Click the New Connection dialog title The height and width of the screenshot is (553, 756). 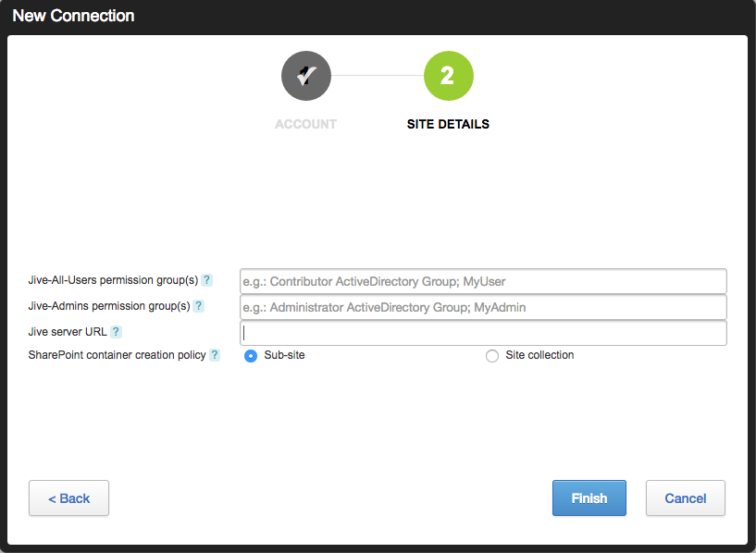pyautogui.click(x=73, y=16)
